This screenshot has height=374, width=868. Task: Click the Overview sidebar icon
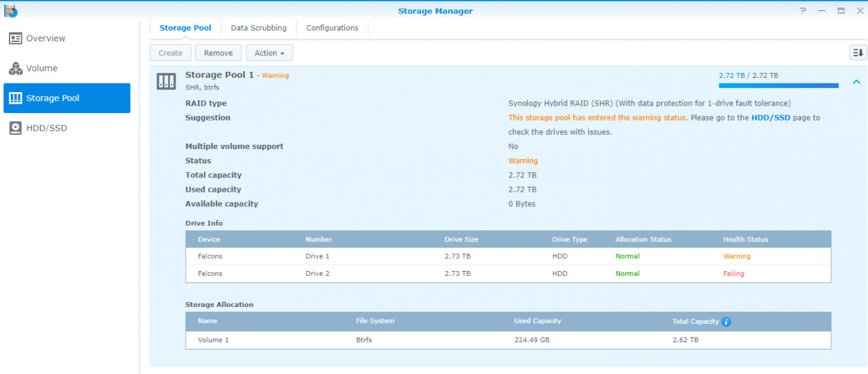tap(16, 39)
